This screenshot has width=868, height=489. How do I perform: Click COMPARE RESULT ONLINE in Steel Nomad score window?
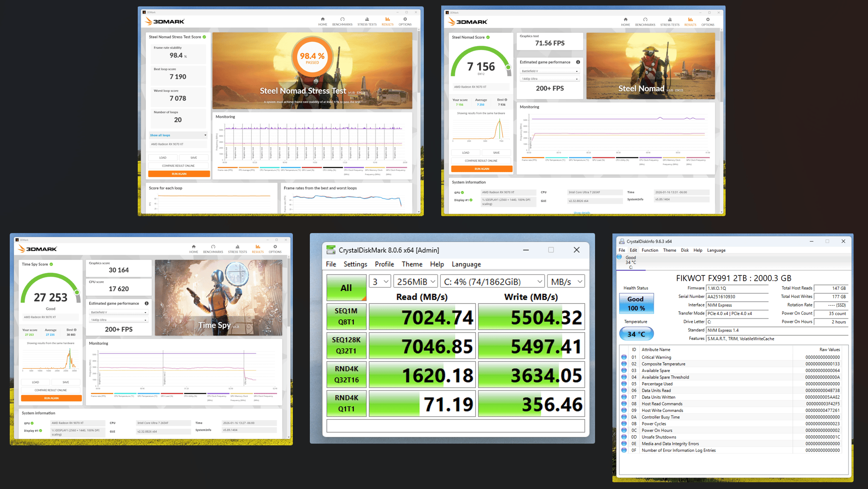point(481,161)
